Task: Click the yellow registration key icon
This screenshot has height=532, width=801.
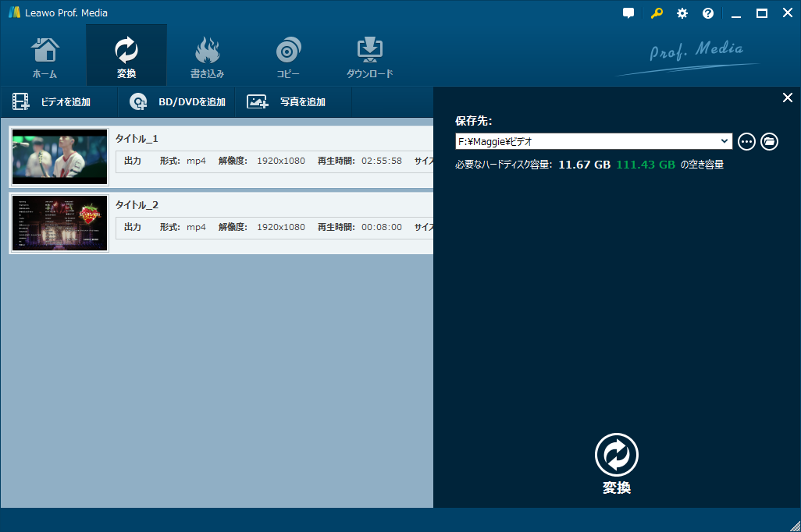Action: [657, 12]
